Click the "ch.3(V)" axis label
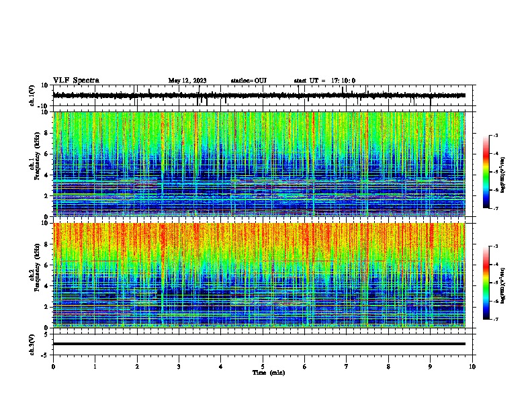This screenshot has width=532, height=411. point(32,345)
